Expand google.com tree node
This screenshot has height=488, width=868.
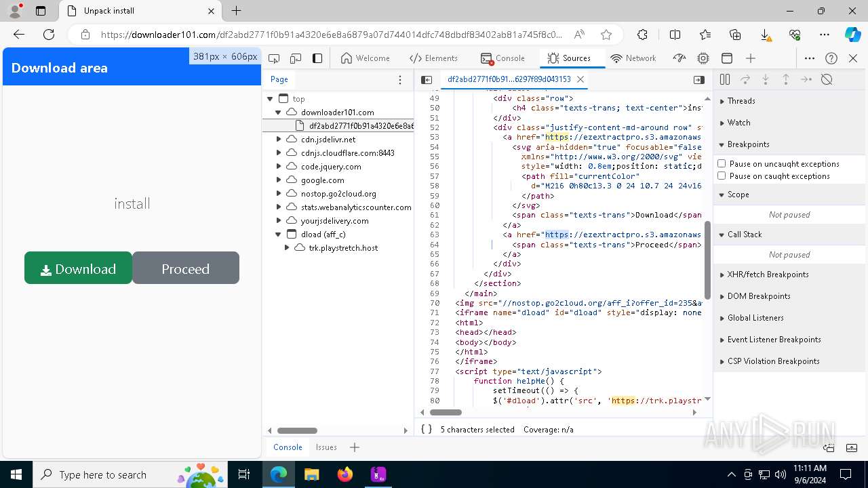coord(279,180)
